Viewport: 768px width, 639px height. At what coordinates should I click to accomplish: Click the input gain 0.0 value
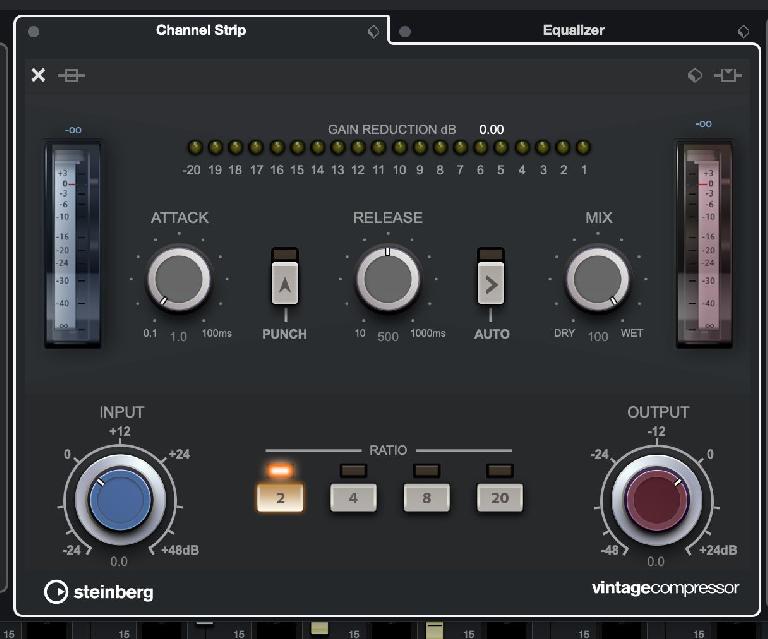(x=119, y=561)
